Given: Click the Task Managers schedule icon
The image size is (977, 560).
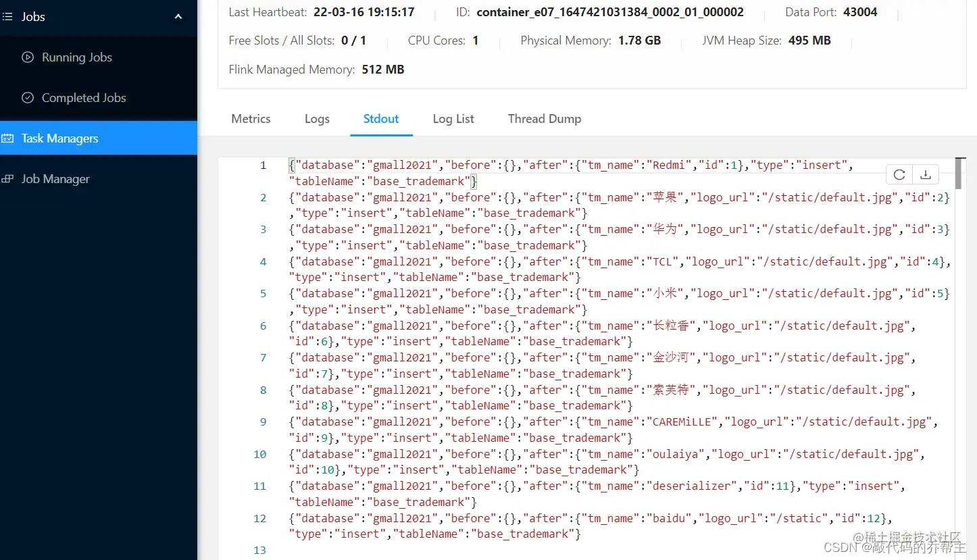Looking at the screenshot, I should (x=7, y=138).
